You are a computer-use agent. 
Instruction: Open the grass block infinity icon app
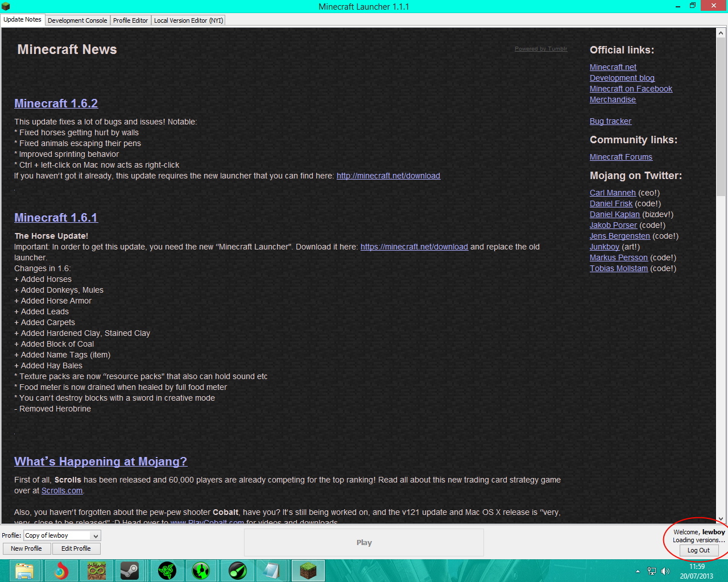(x=96, y=571)
